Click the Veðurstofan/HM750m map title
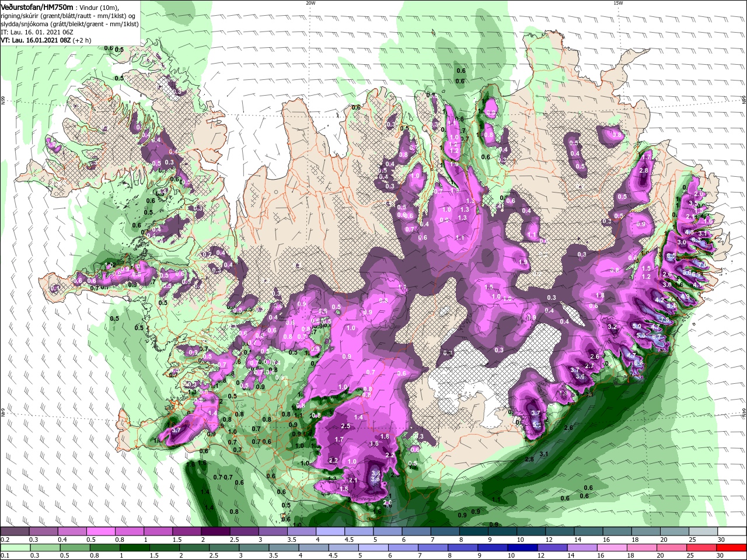The height and width of the screenshot is (560, 747). tap(37, 7)
